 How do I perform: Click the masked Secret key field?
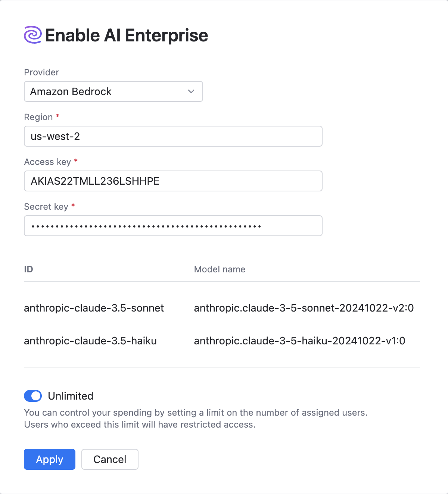point(173,226)
